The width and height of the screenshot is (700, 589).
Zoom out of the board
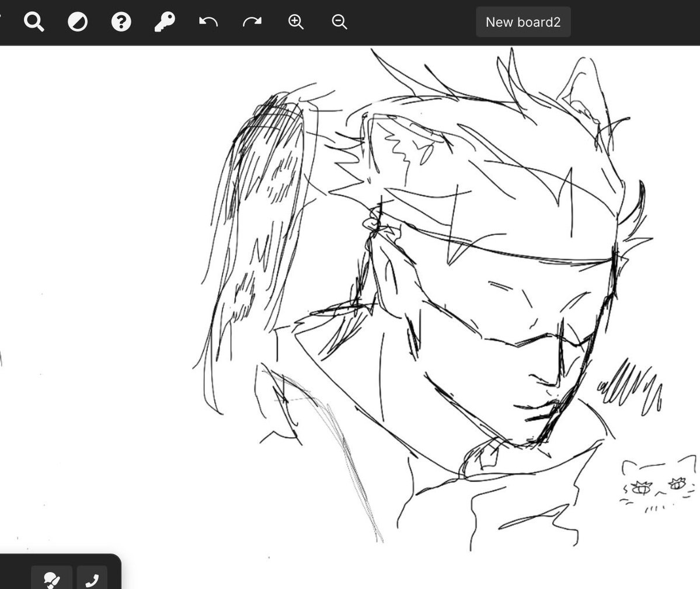coord(340,22)
